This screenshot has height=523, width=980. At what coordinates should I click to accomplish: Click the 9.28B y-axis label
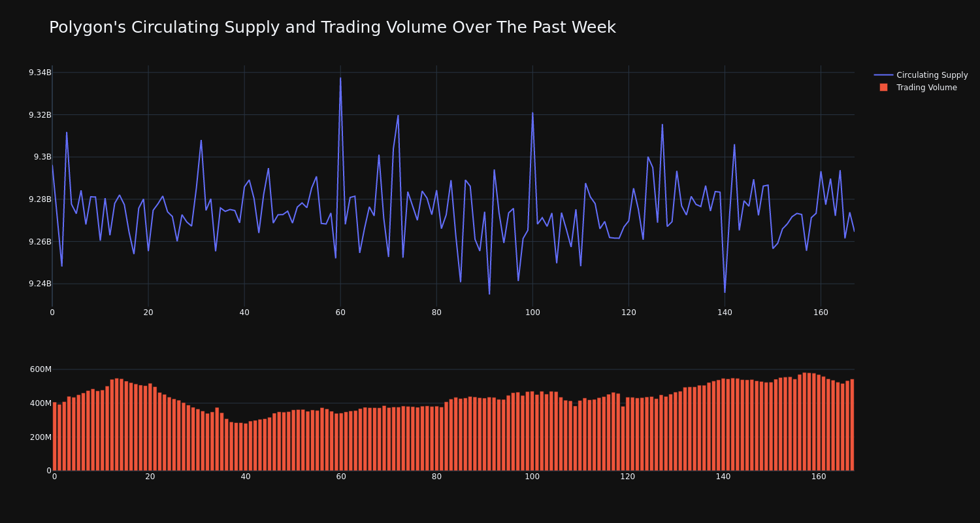40,199
